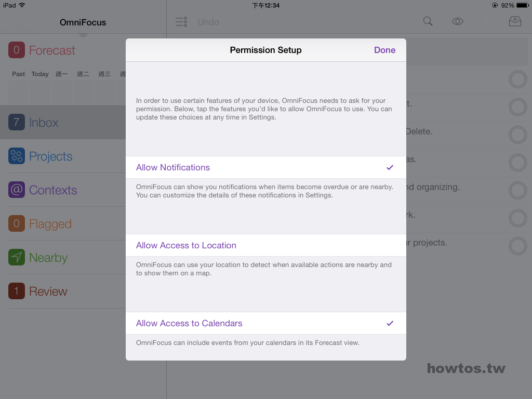Click the OmniFocus sidebar title
This screenshot has height=399, width=532.
pos(83,22)
